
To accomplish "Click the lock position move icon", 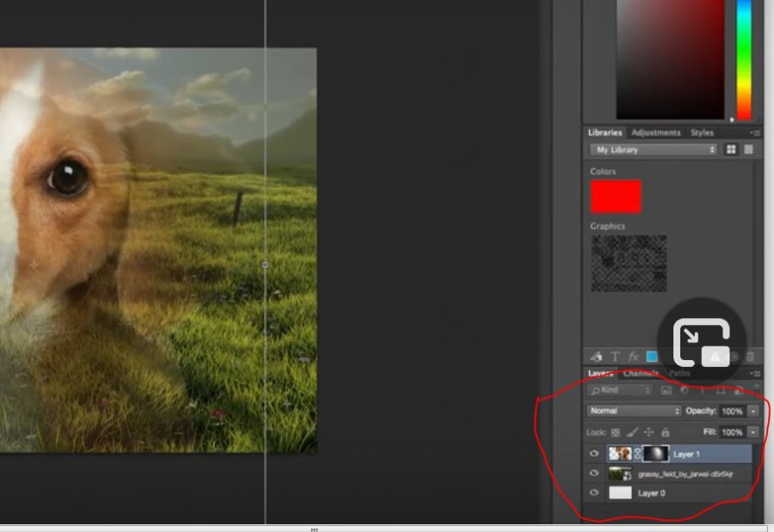I will [x=648, y=432].
